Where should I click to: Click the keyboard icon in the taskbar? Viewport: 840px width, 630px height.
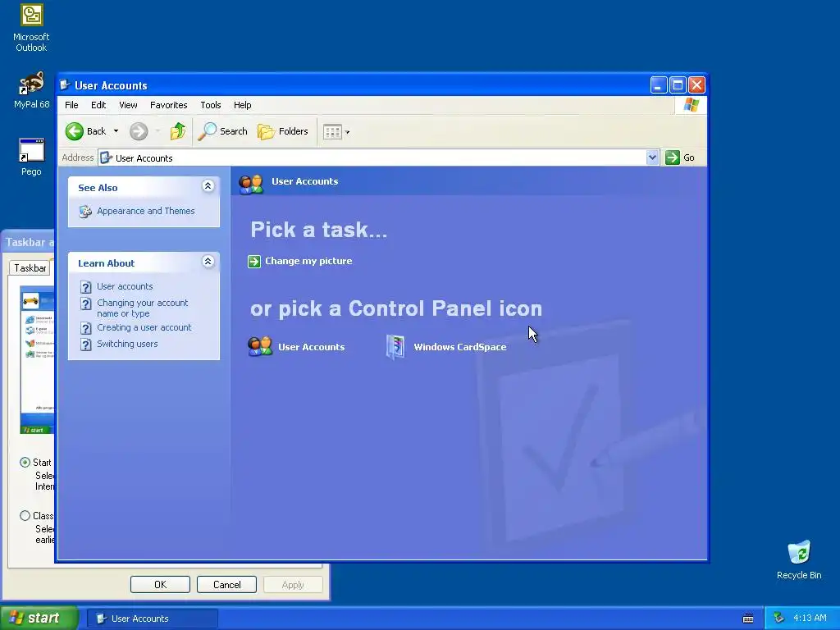point(748,619)
